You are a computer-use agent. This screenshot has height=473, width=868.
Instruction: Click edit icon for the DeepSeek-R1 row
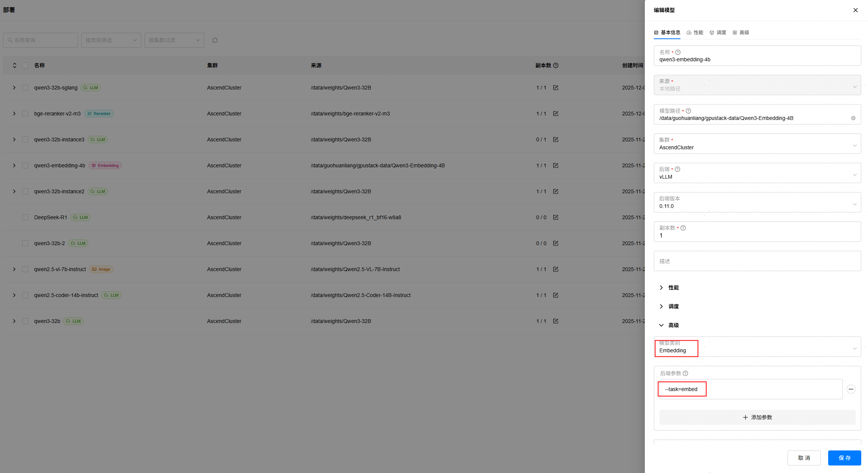[x=556, y=217]
